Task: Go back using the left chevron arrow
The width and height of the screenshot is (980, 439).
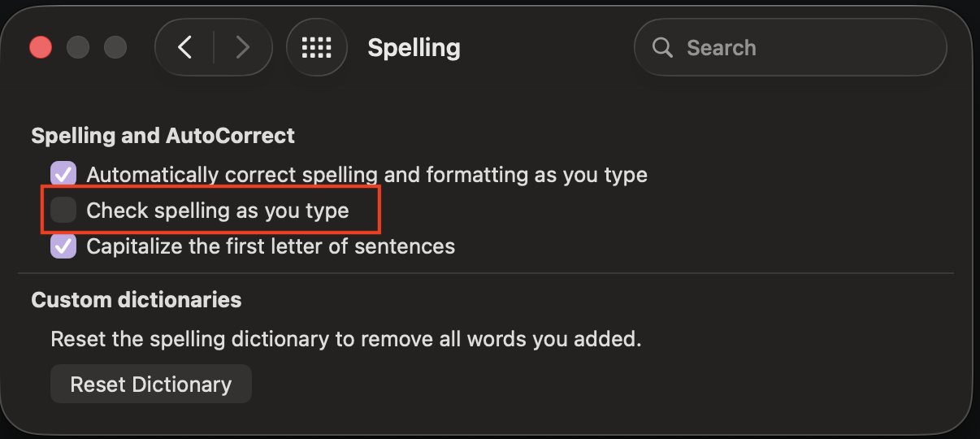Action: tap(185, 48)
